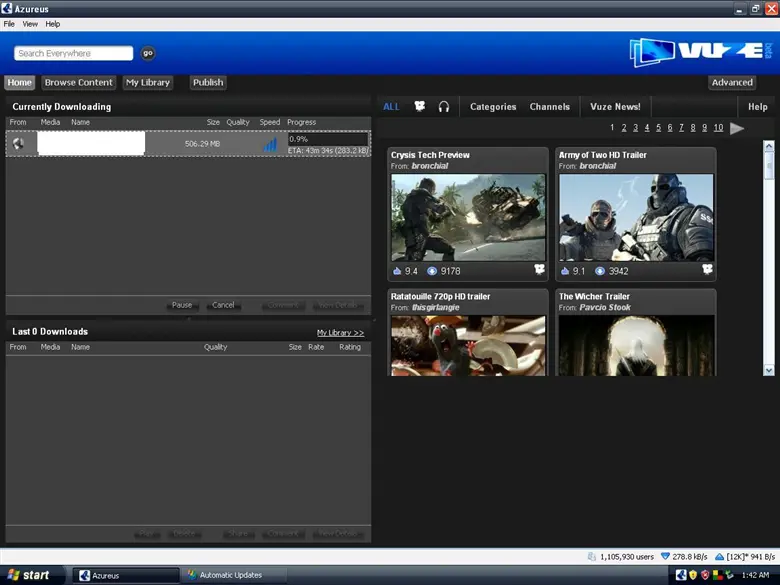Click Azureus frog icon in system tray
The height and width of the screenshot is (585, 780).
[x=681, y=575]
